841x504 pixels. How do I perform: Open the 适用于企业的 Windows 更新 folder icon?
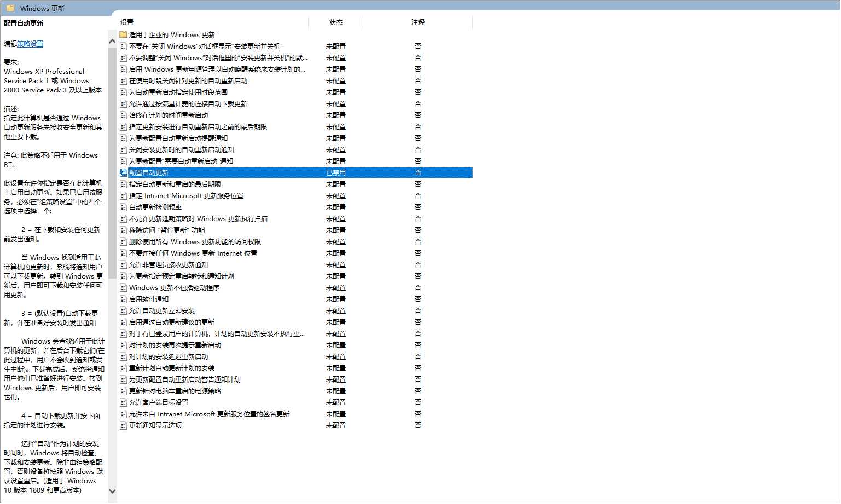tap(123, 34)
